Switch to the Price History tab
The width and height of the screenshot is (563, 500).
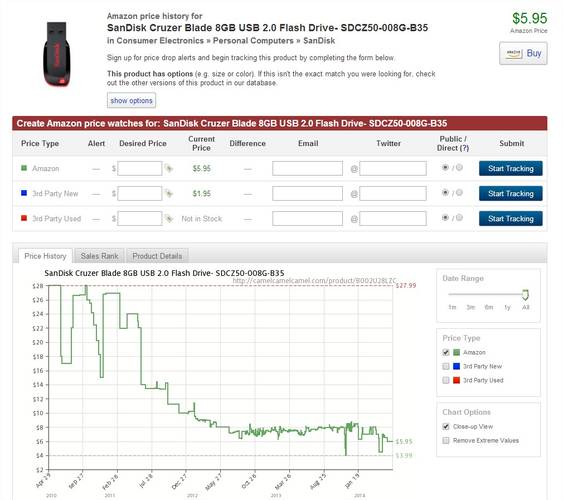[x=45, y=256]
